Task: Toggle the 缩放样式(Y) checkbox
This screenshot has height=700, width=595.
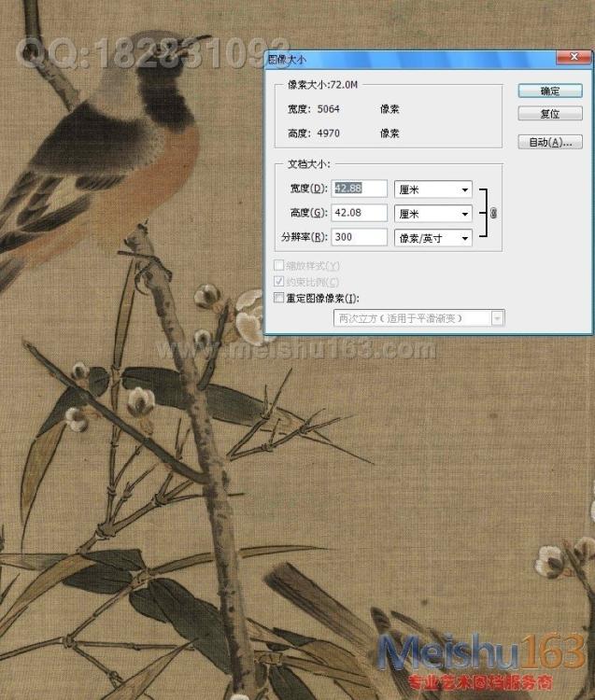Action: pyautogui.click(x=278, y=266)
